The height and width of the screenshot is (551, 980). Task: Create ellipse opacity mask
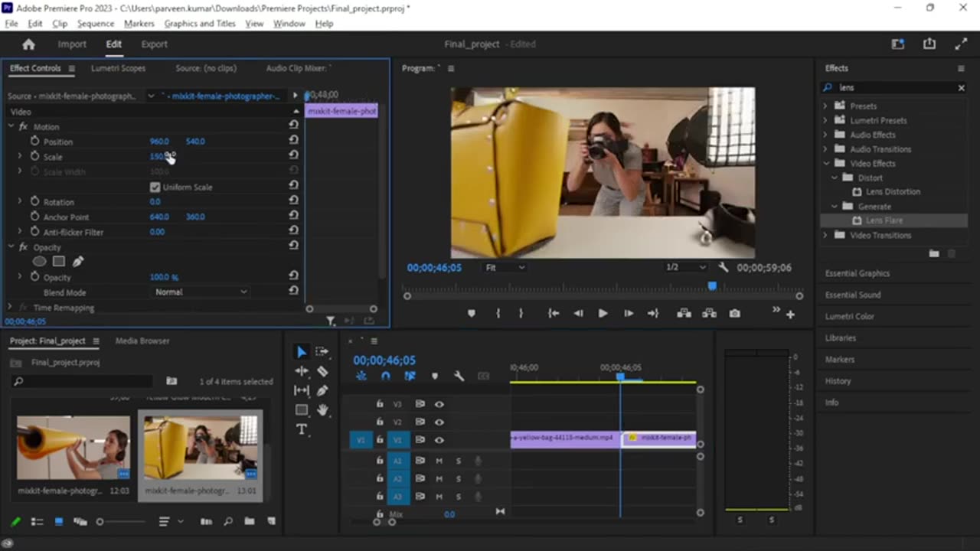39,262
